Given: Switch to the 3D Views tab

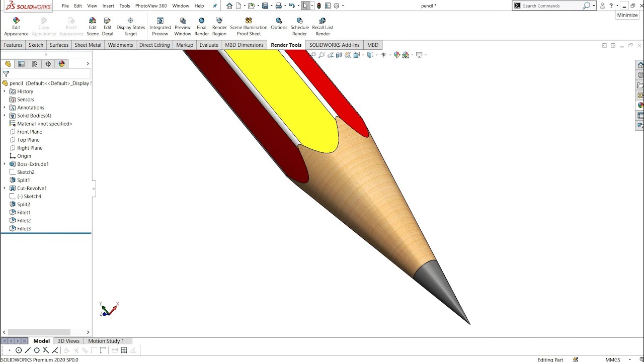Looking at the screenshot, I should tap(68, 341).
